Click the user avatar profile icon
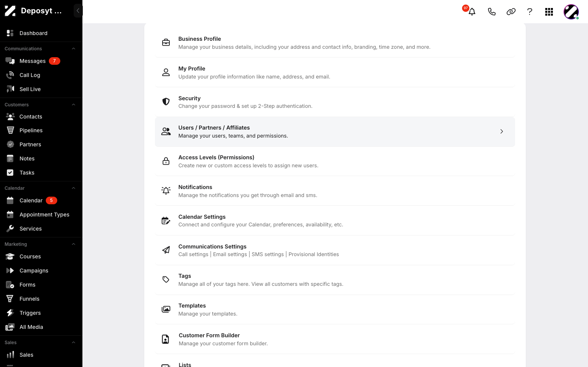Image resolution: width=588 pixels, height=367 pixels. click(571, 12)
